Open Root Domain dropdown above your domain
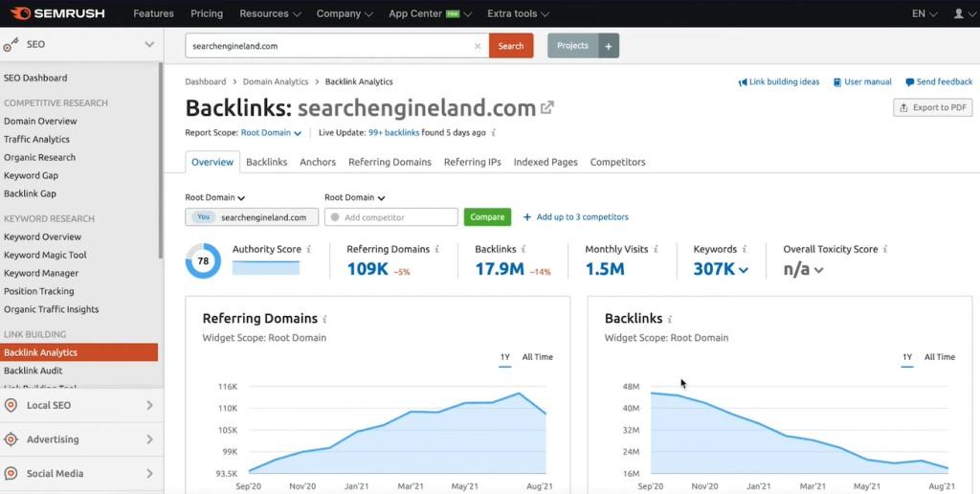Screen dimensions: 980x494 pyautogui.click(x=215, y=197)
